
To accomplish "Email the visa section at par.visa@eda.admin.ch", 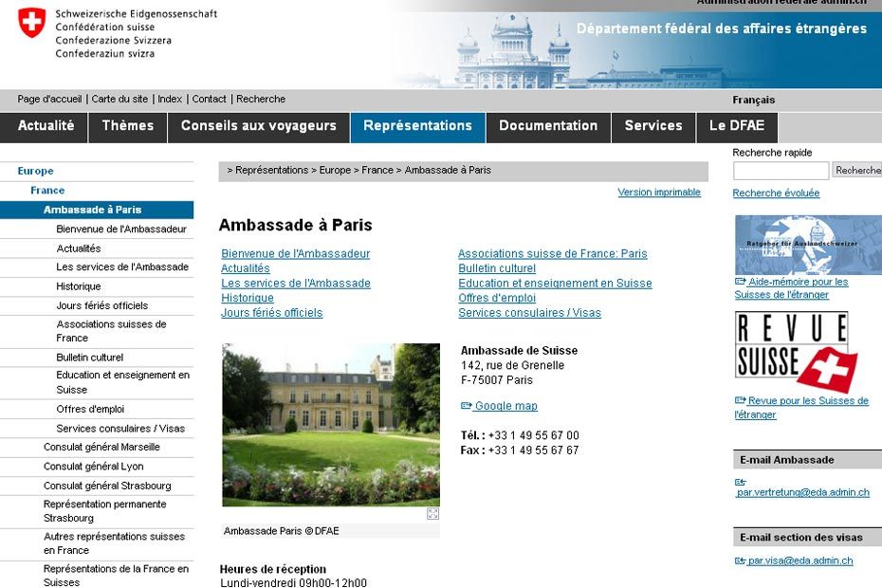I will click(800, 560).
